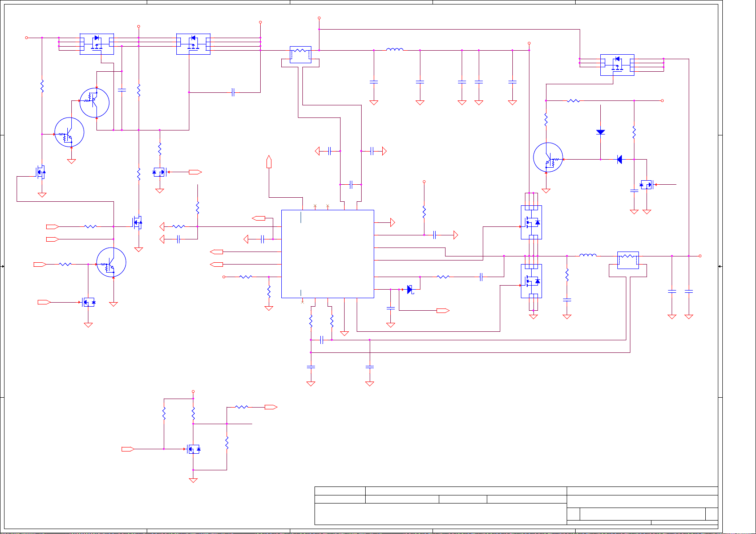
Task: Select the MOSFET in the isolated bottom sub-circuit
Action: click(x=193, y=449)
